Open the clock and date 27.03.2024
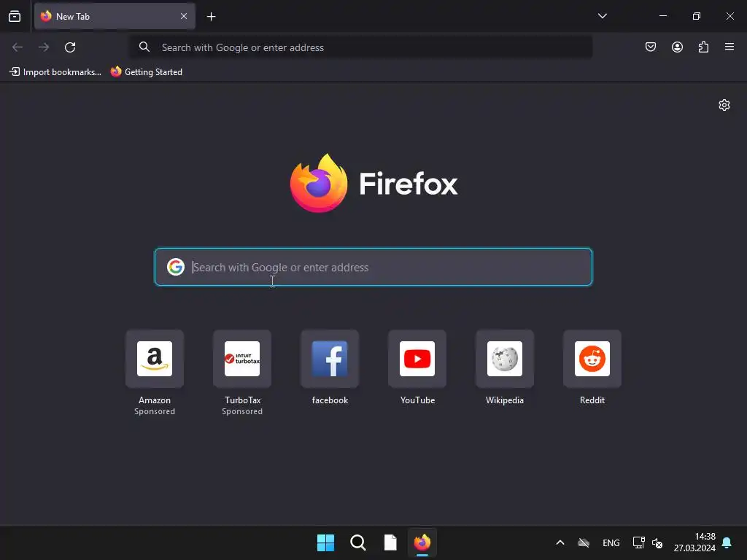Image resolution: width=747 pixels, height=560 pixels. point(694,542)
